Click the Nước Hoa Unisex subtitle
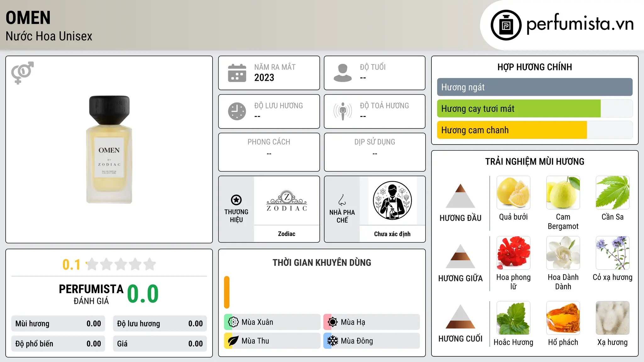The height and width of the screenshot is (362, 644). pyautogui.click(x=49, y=36)
